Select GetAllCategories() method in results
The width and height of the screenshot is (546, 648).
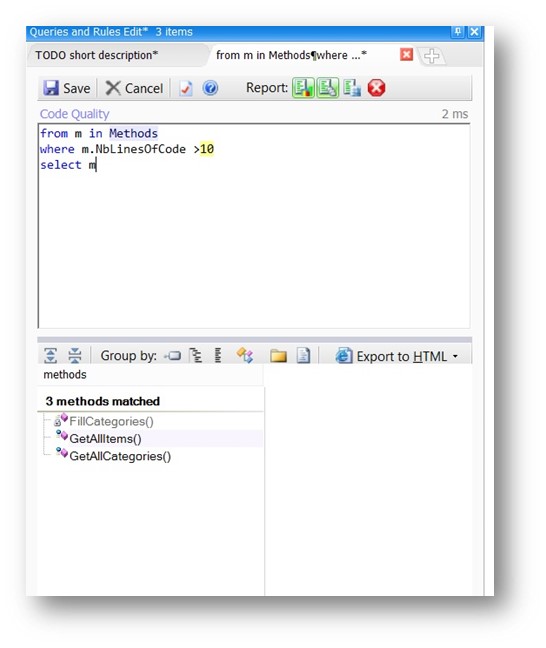coord(120,456)
